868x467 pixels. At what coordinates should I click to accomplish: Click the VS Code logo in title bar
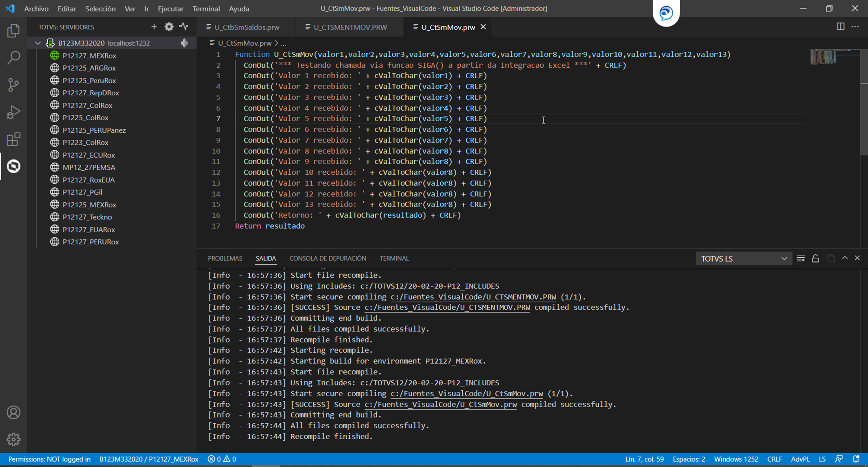(10, 8)
